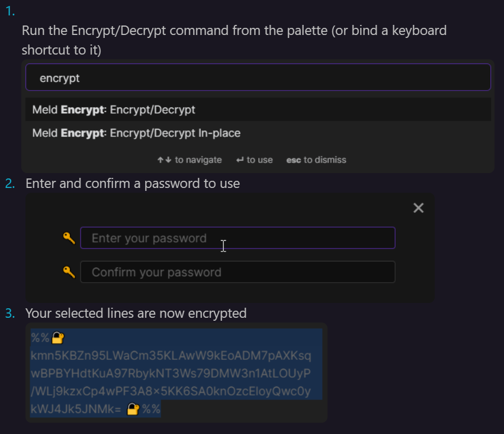Click the closing %% marker after the padlock

point(152,409)
